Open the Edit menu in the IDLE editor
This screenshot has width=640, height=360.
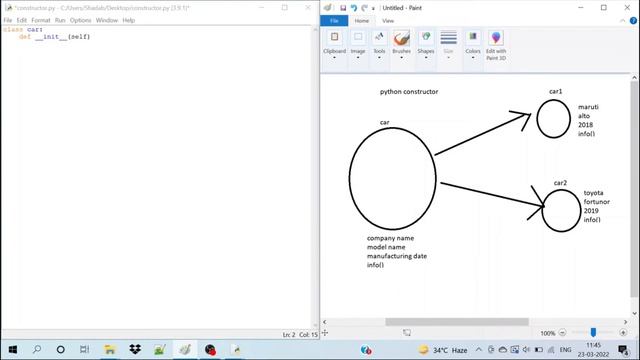[x=22, y=20]
